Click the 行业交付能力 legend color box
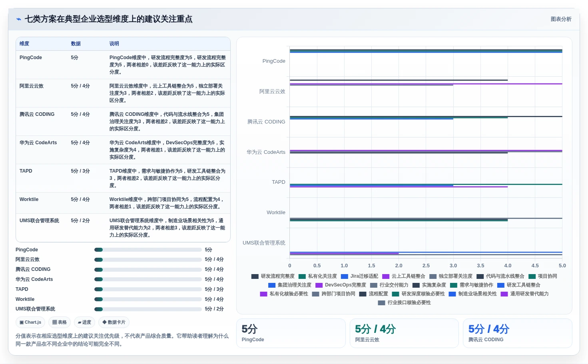This screenshot has height=364, width=588. [x=374, y=285]
